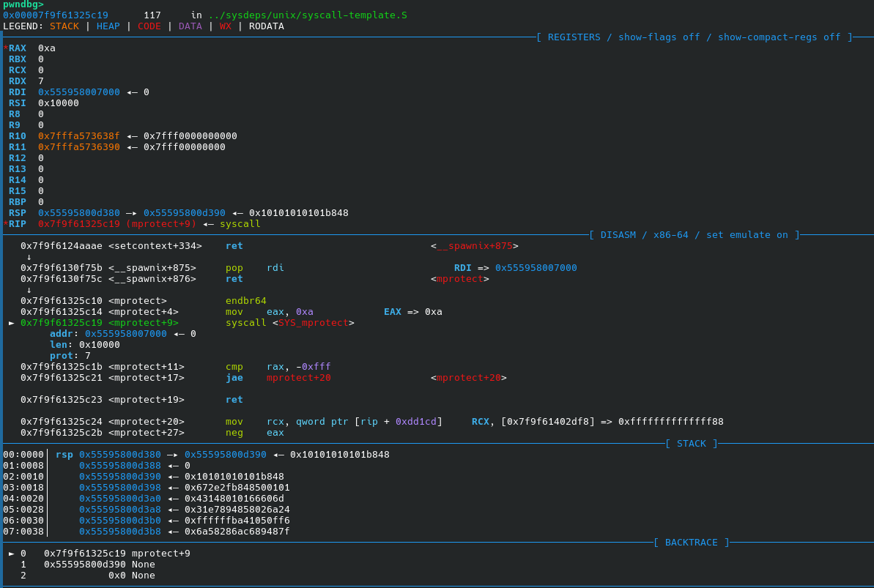The height and width of the screenshot is (588, 874).
Task: Click the backtrace frame 0 arrow marker
Action: pyautogui.click(x=12, y=554)
